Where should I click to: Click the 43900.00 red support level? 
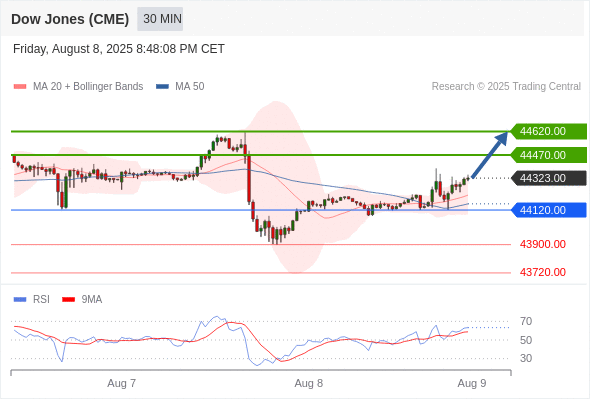click(x=543, y=244)
